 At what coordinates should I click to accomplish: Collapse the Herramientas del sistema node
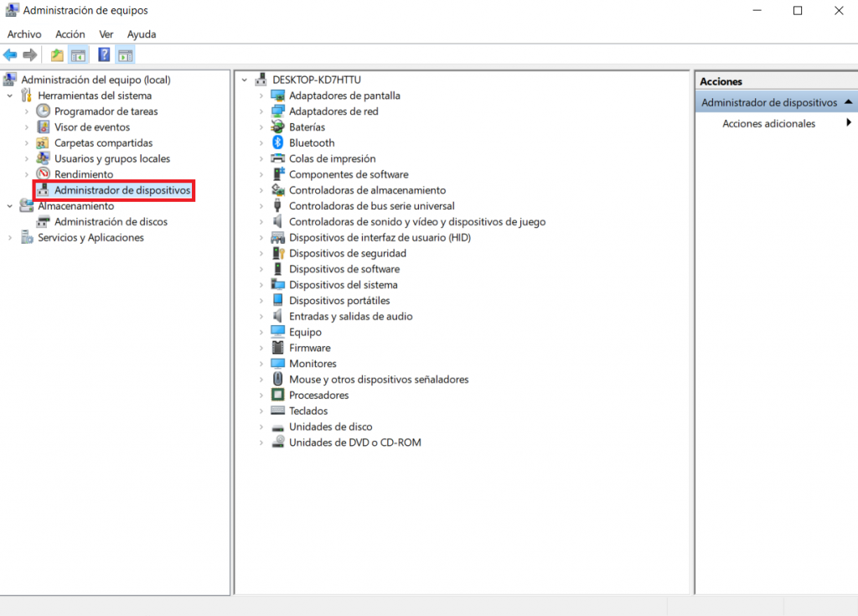pyautogui.click(x=10, y=96)
